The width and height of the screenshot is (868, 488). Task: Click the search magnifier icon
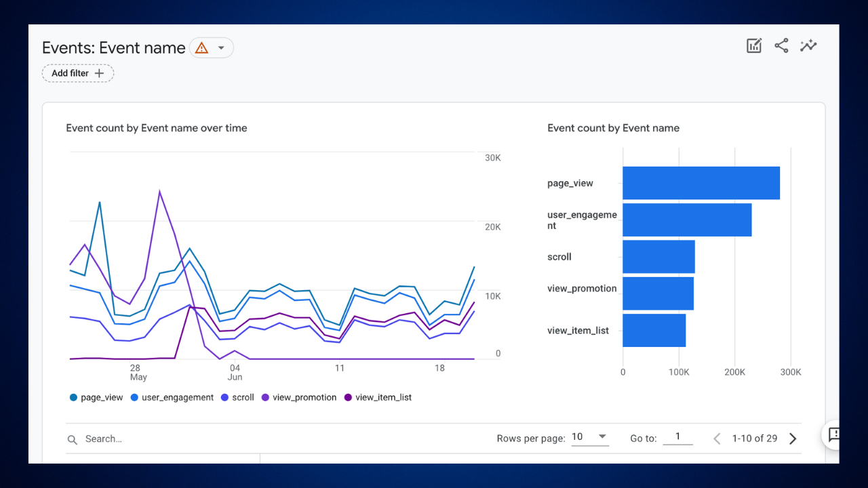click(x=73, y=440)
